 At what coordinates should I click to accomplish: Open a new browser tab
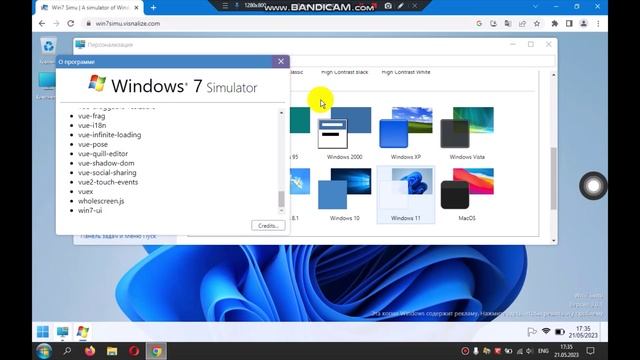tap(153, 7)
